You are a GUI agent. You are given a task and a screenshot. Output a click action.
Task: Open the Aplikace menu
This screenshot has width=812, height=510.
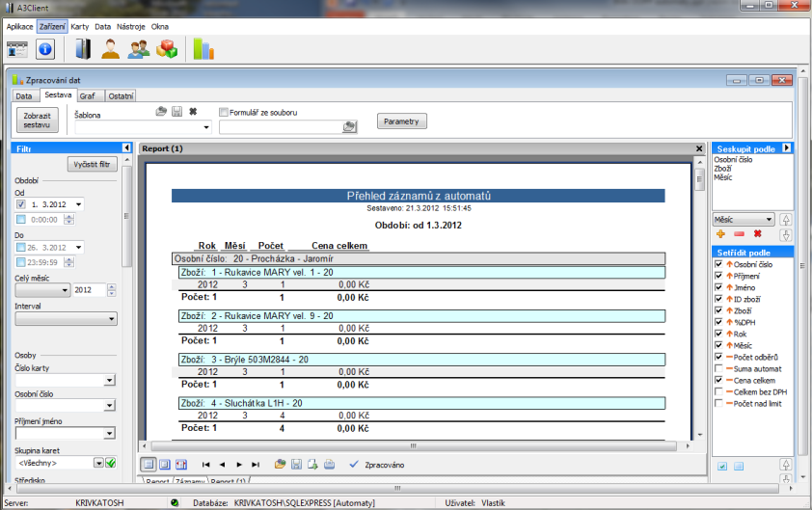19,26
